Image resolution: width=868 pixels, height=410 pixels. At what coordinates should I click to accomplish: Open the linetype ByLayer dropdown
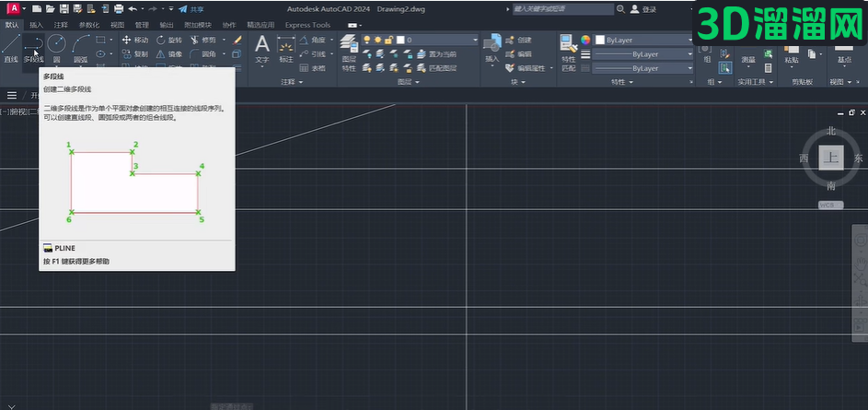pos(643,68)
